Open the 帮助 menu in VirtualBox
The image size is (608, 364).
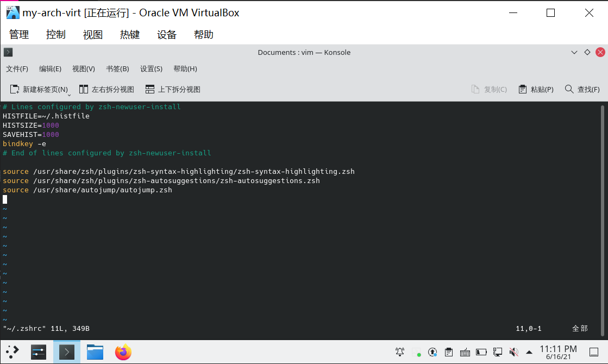[x=203, y=34]
